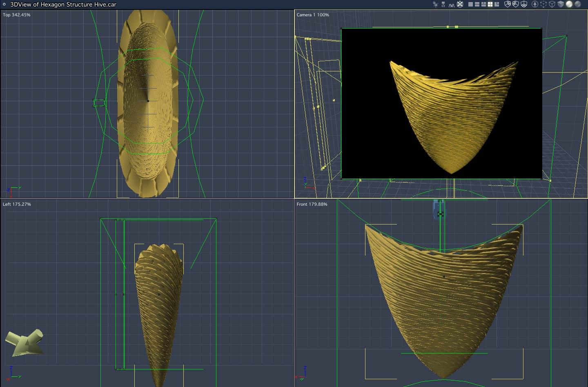The height and width of the screenshot is (387, 588).
Task: Click the circle button beside the 3DView title
Action: (4, 4)
